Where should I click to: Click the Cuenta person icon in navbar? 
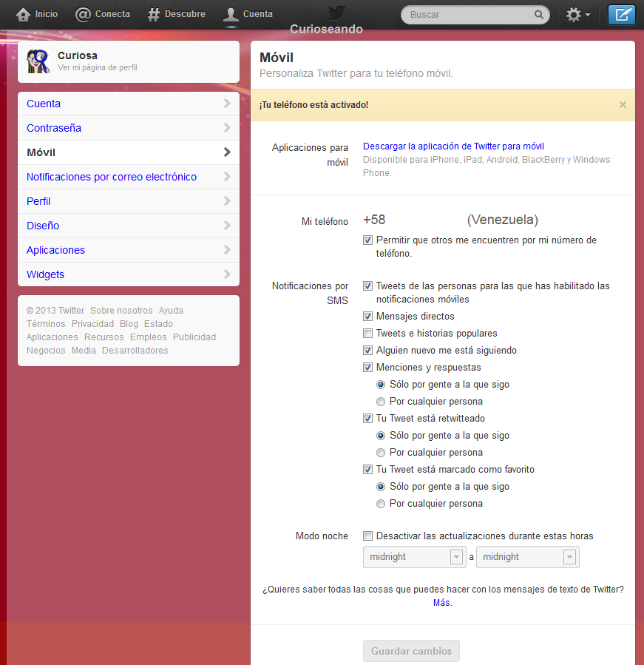coord(231,14)
